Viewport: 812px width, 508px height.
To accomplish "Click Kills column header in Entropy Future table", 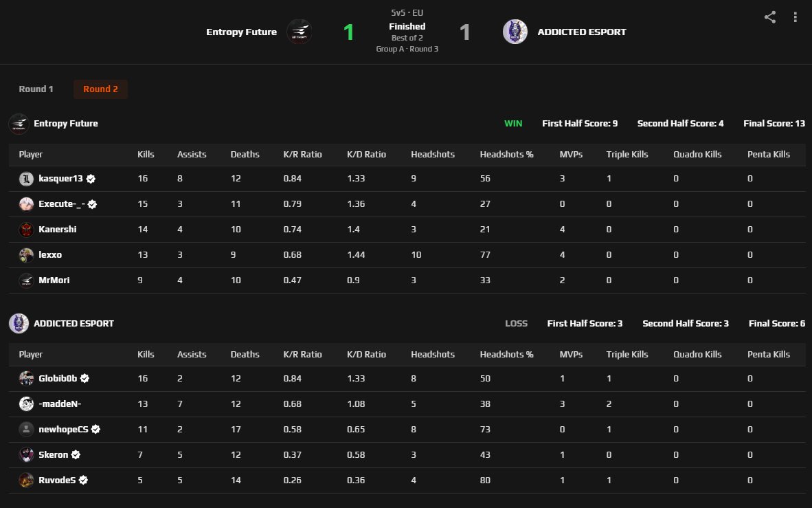I will click(146, 155).
